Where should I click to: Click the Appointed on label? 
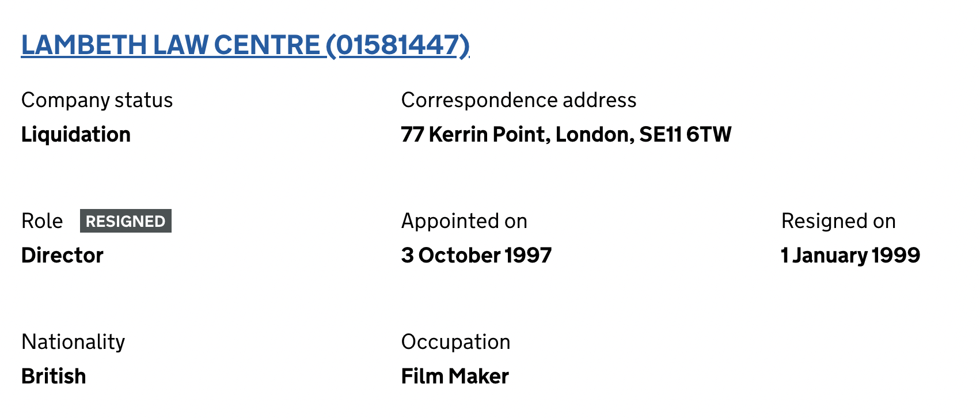464,221
